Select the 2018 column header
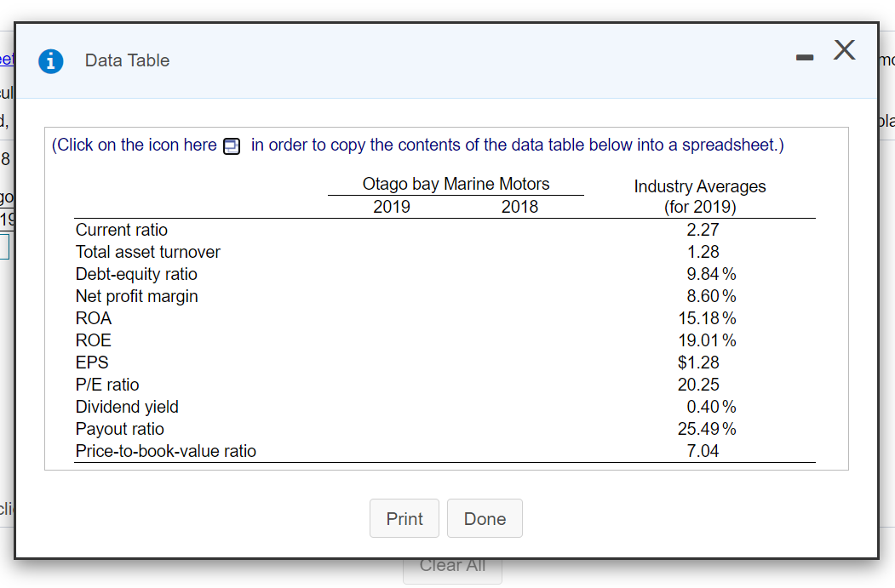Image resolution: width=895 pixels, height=588 pixels. point(519,207)
